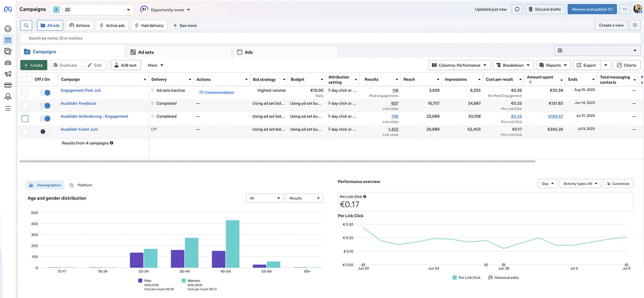
Task: Switch to the Ad sets tab
Action: point(146,52)
